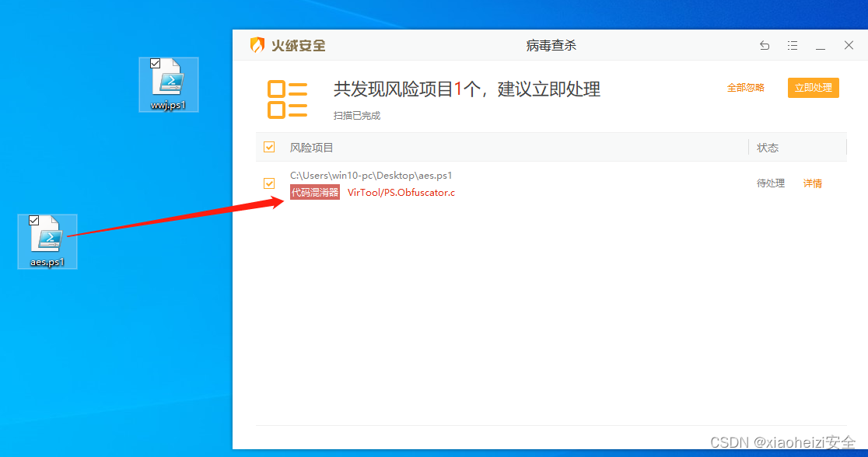Open the scan log list icon
868x457 pixels.
(x=793, y=45)
